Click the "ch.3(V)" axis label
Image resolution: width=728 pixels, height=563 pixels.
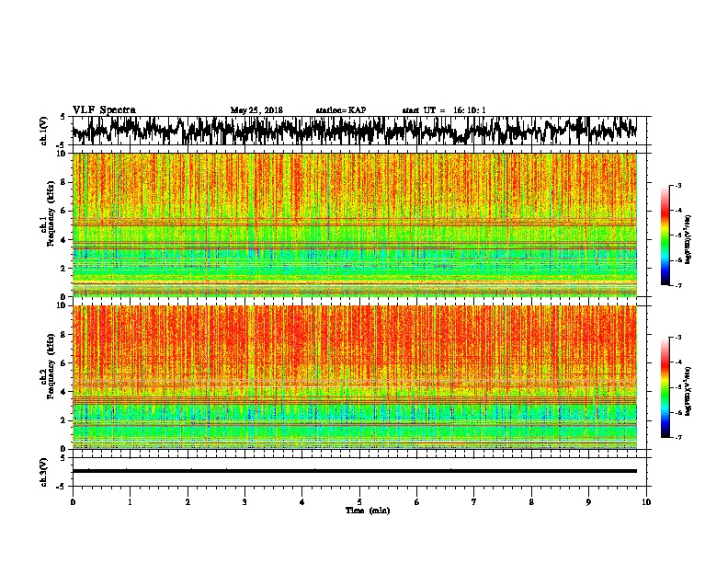coord(44,472)
